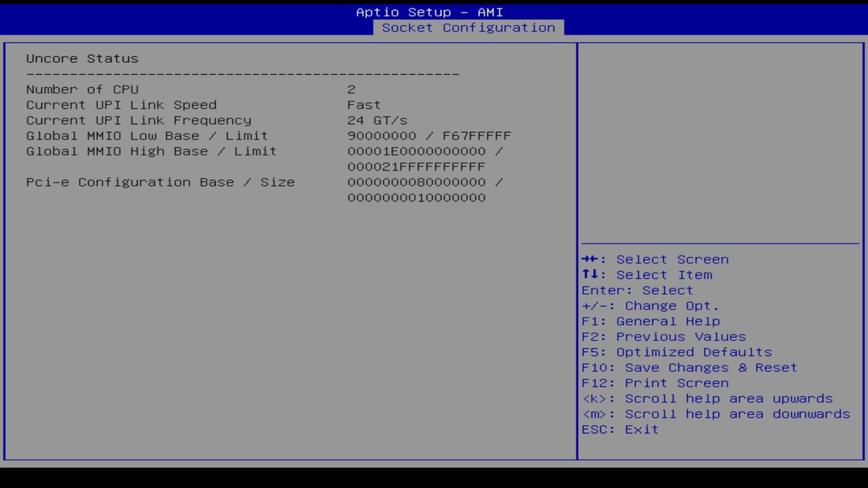Screen dimensions: 868x488
Task: Select the Current UPI Link Speed item
Action: point(121,104)
